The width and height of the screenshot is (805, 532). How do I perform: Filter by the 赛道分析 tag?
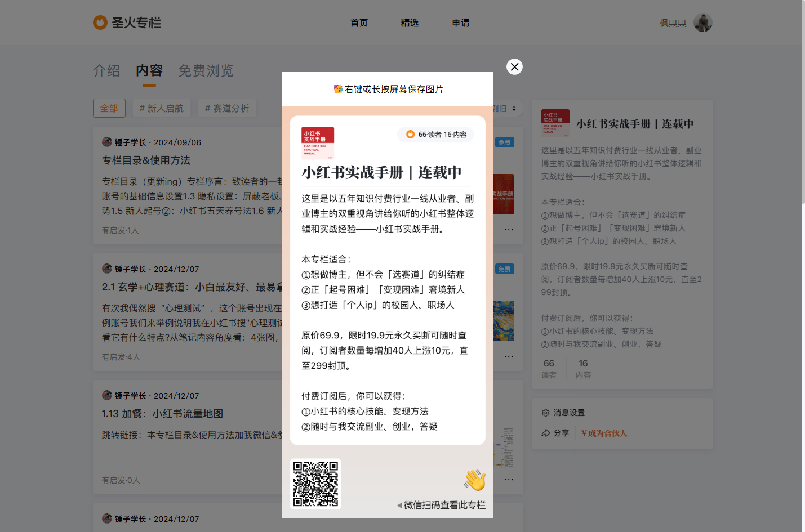[227, 109]
